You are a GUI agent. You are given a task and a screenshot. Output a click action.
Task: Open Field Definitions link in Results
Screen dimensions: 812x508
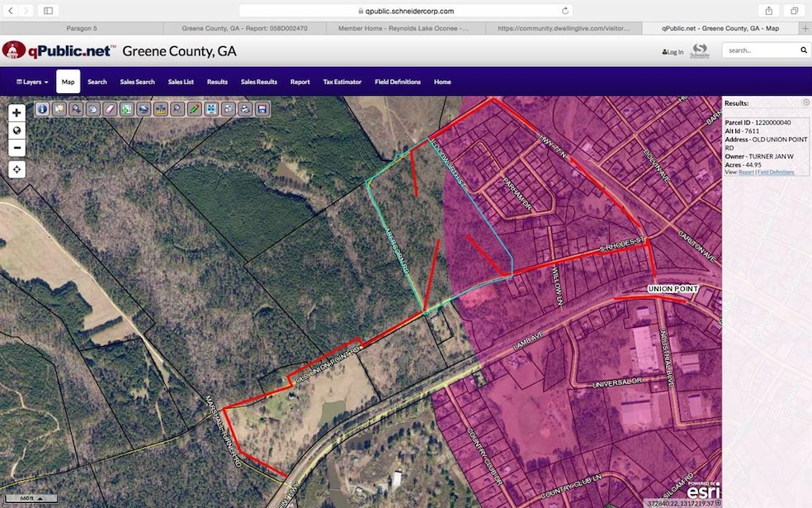(776, 172)
